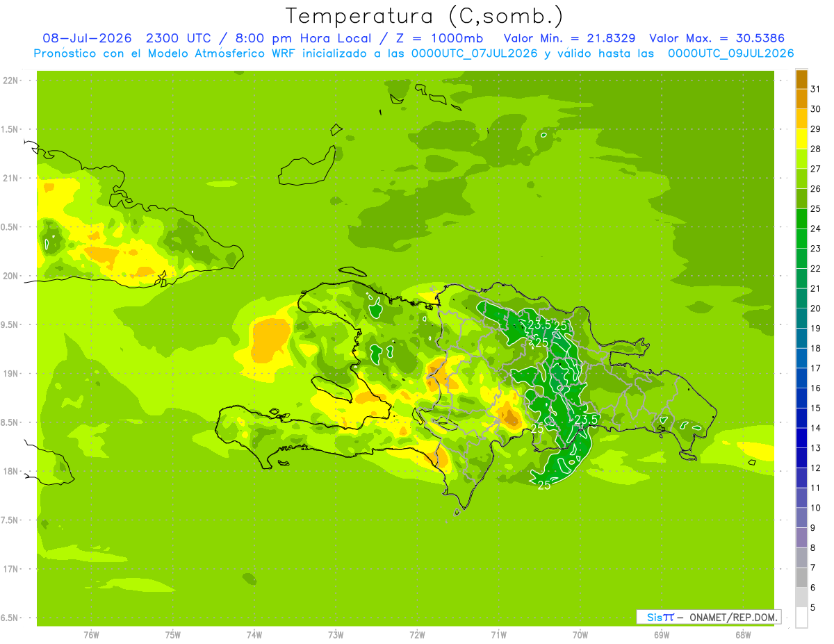Pick the purple colorbar segment between 9 and 10

click(801, 518)
